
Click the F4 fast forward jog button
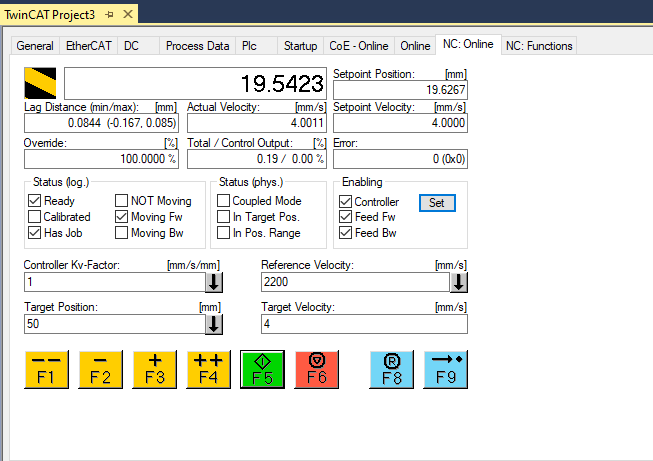pyautogui.click(x=208, y=369)
